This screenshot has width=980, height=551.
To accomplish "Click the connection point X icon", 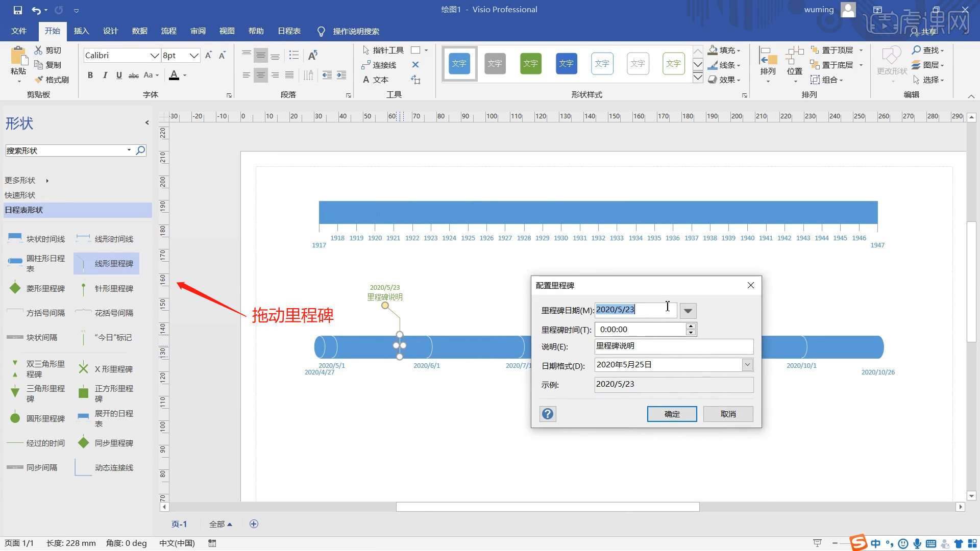I will pos(415,65).
